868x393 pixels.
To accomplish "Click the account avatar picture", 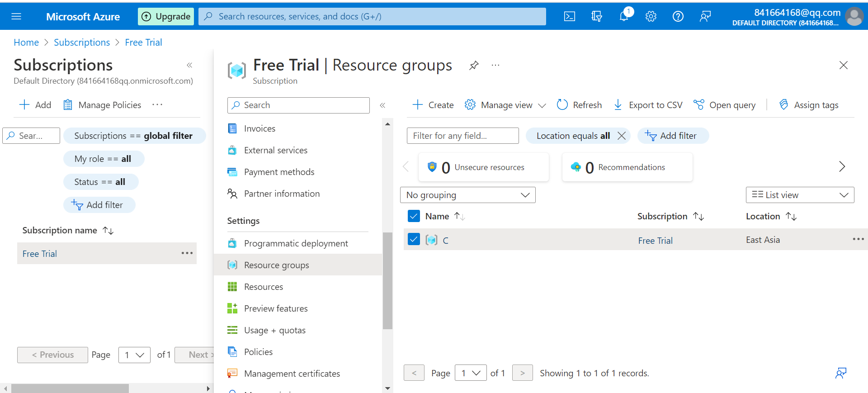I will click(x=854, y=16).
